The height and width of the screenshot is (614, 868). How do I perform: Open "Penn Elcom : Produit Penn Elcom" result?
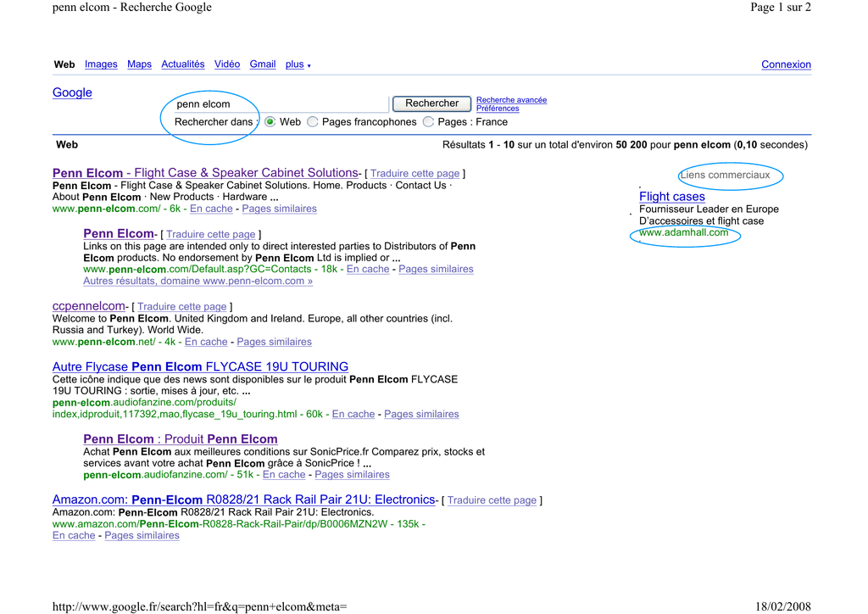coord(181,439)
